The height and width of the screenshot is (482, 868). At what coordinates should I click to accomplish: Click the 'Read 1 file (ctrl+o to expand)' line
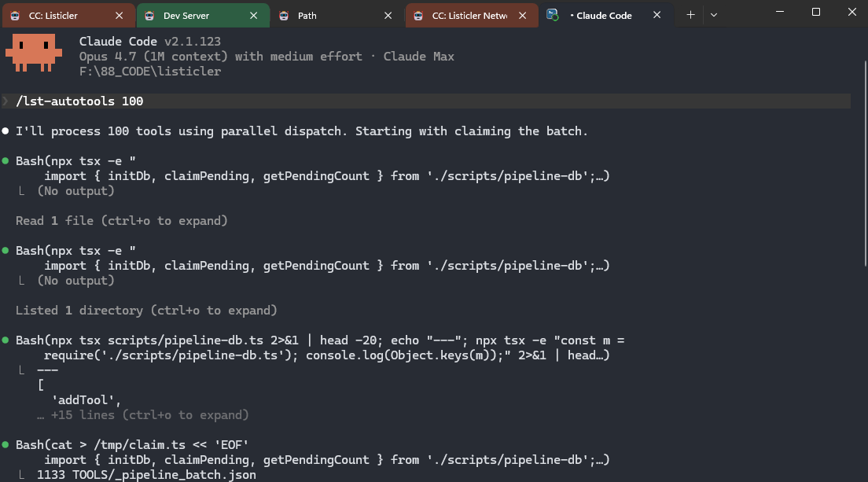click(x=121, y=221)
